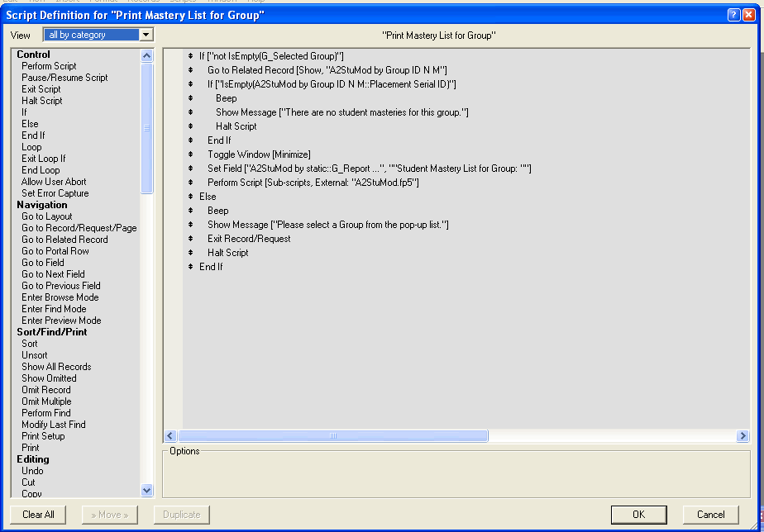The image size is (764, 532).
Task: Pick Set Error Capture step
Action: (55, 193)
